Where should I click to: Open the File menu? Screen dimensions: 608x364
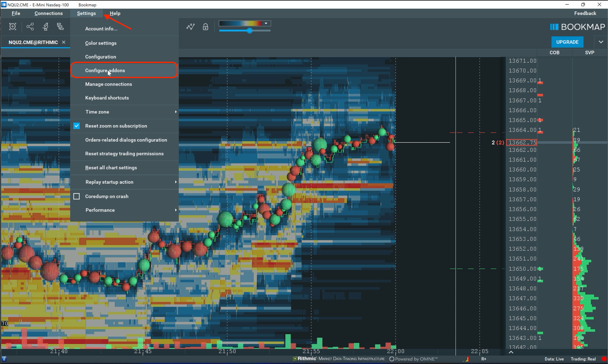tap(16, 13)
